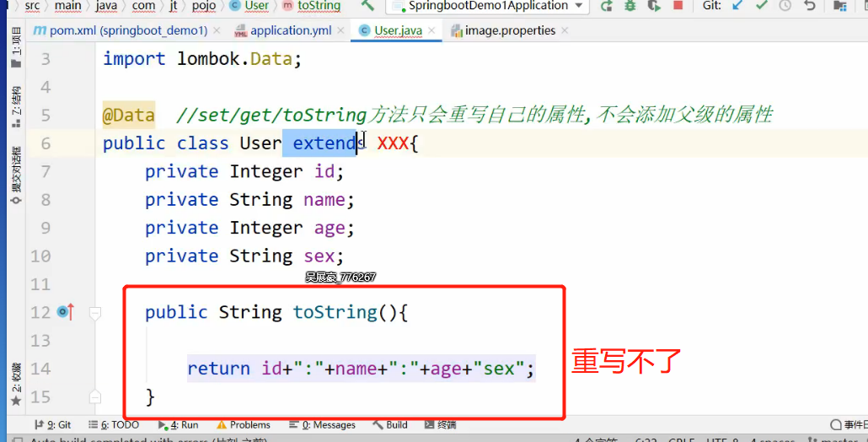Click Git update project arrow icon

pyautogui.click(x=737, y=6)
